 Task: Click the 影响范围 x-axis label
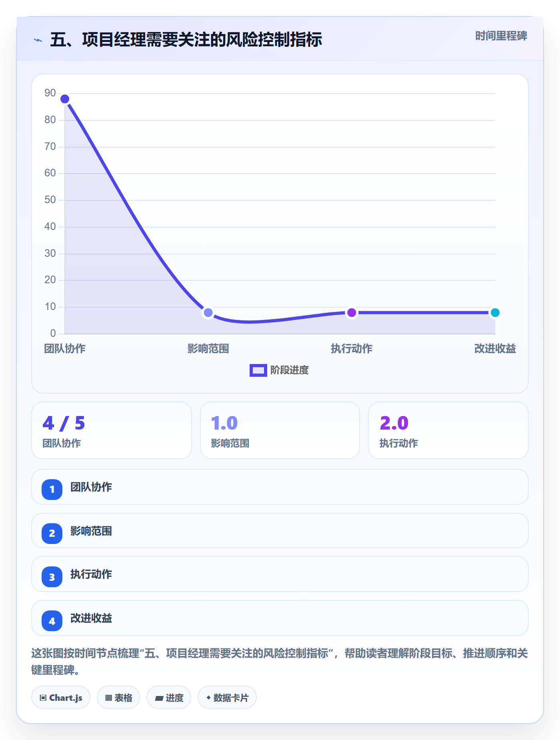tap(208, 349)
